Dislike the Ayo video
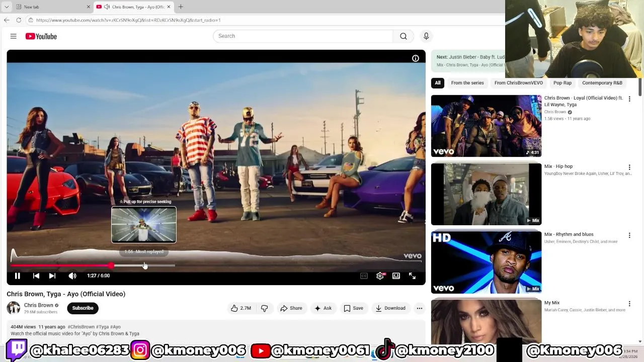The width and height of the screenshot is (644, 362). 265,308
